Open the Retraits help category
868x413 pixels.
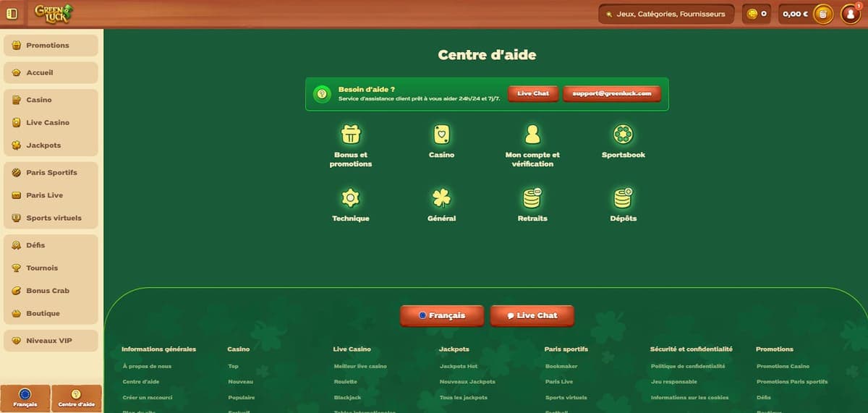[x=532, y=205]
